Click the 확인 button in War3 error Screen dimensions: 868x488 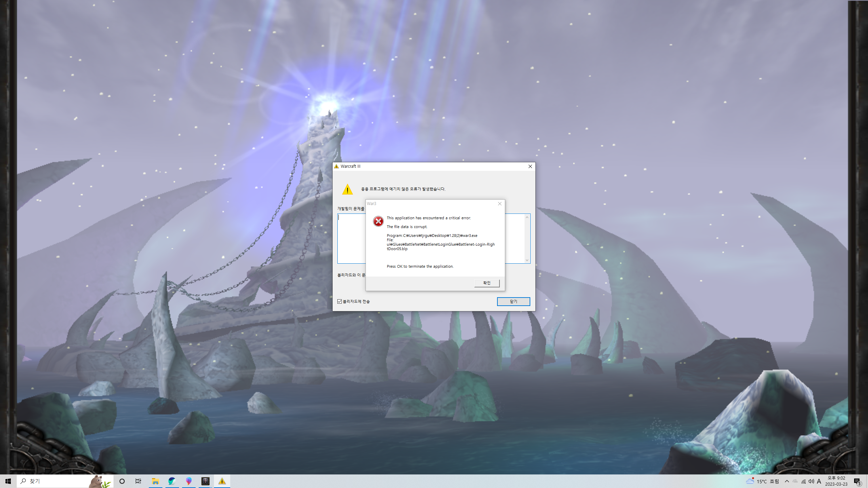click(x=487, y=283)
